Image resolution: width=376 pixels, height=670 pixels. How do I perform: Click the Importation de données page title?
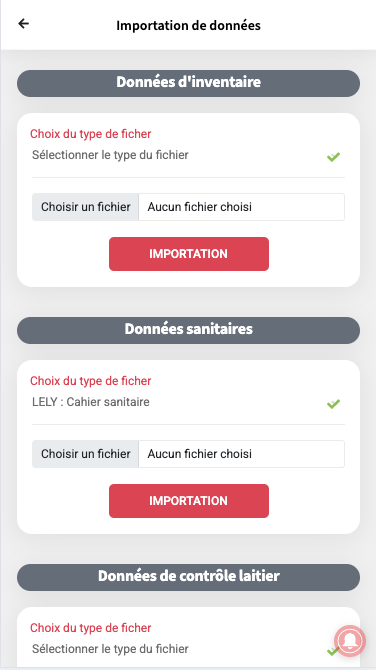click(x=188, y=25)
